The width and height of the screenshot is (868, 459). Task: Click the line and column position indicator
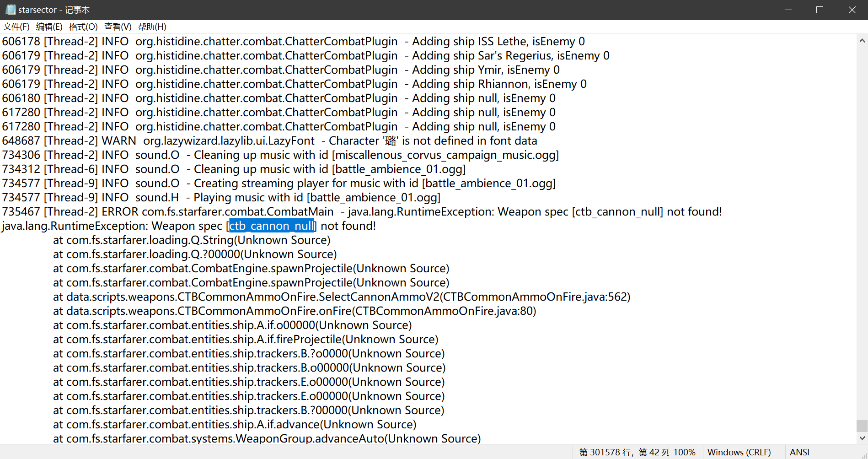tap(623, 452)
